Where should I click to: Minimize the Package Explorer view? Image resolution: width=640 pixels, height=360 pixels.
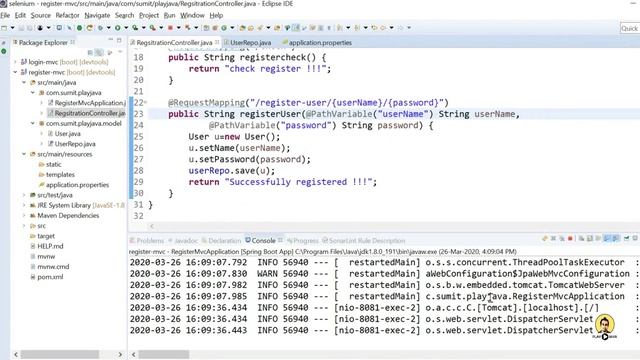pyautogui.click(x=111, y=40)
